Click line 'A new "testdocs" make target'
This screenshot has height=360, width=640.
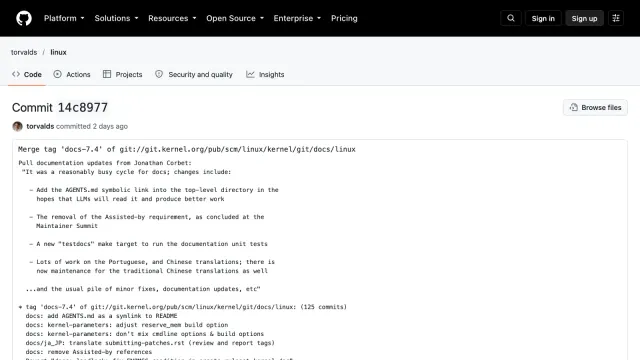[x=149, y=244]
